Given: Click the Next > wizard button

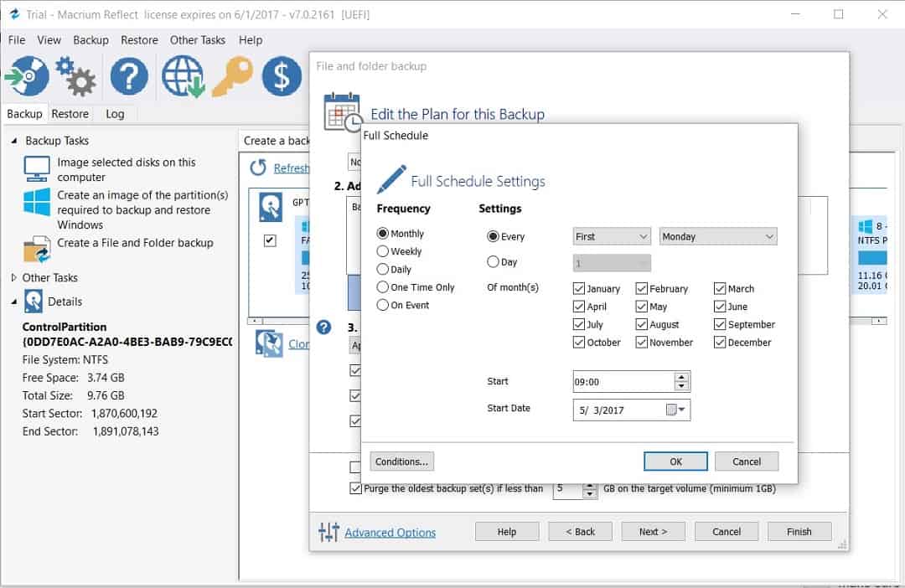Looking at the screenshot, I should 653,531.
